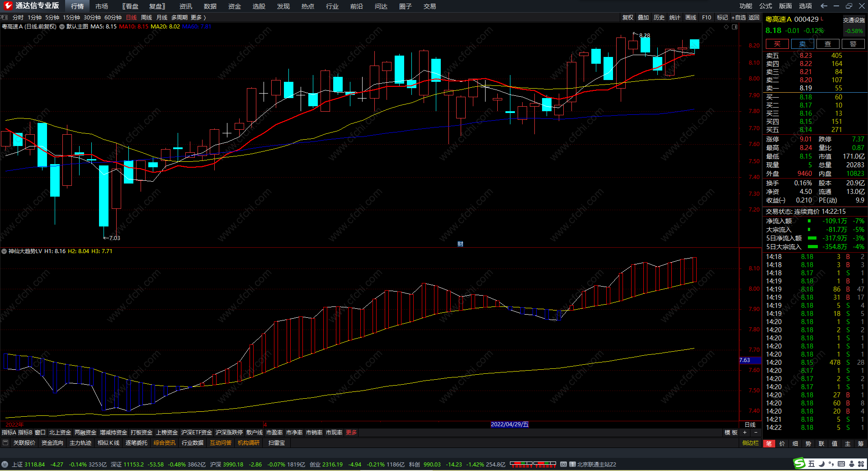Click the MA5 white line legend
Viewport: 868px width, 471px height.
pos(104,27)
